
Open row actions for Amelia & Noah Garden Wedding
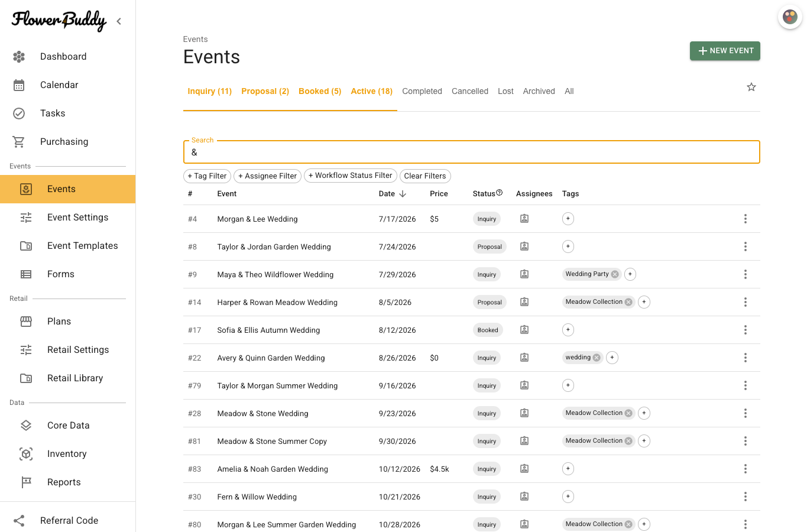[x=746, y=469]
